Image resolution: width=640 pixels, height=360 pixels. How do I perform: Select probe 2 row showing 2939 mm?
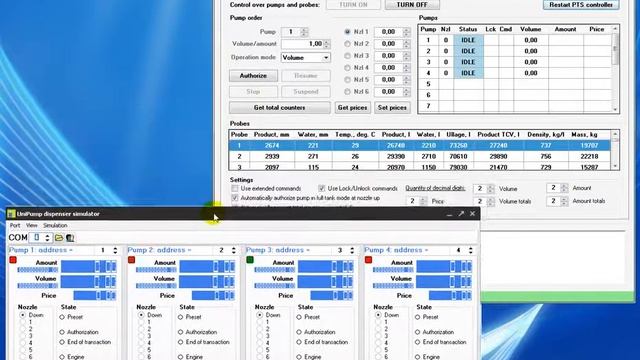pos(420,157)
